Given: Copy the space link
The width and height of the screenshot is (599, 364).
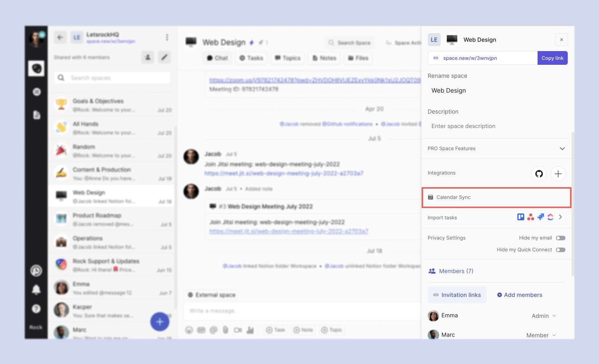Looking at the screenshot, I should 552,58.
